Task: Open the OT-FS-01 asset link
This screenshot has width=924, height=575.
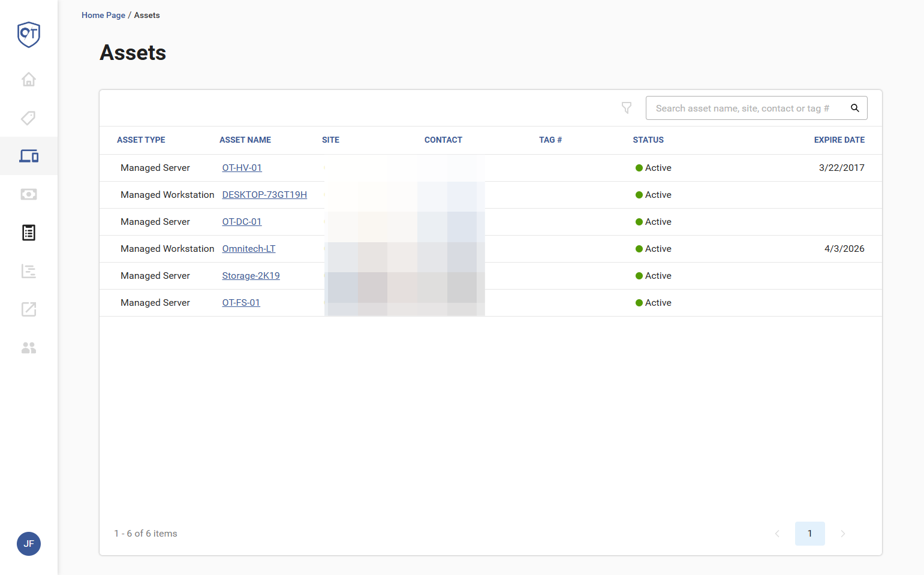Action: [x=241, y=303]
